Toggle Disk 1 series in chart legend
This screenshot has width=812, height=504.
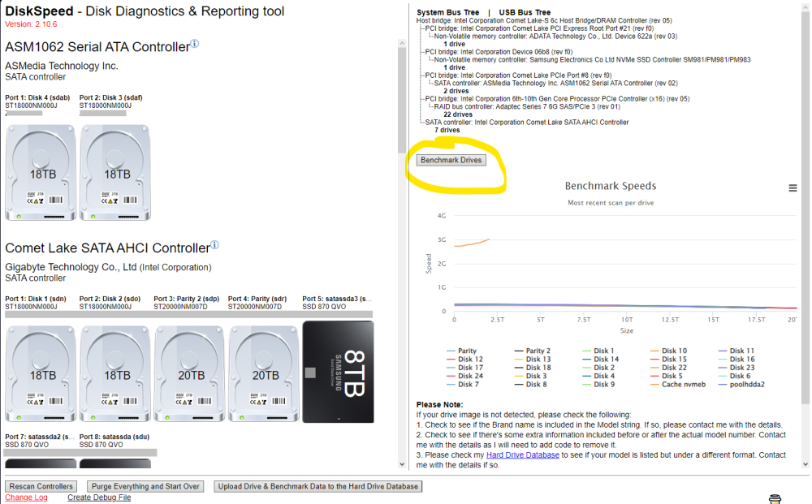[x=598, y=351]
